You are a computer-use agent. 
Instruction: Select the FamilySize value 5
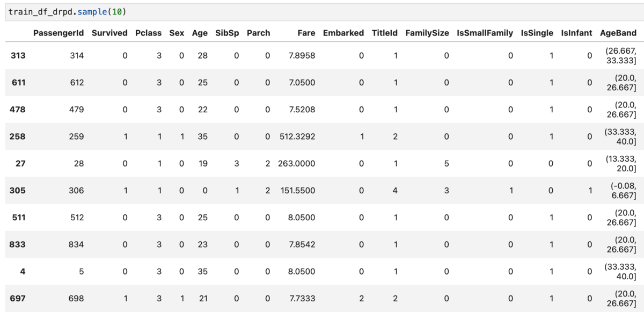tap(447, 163)
